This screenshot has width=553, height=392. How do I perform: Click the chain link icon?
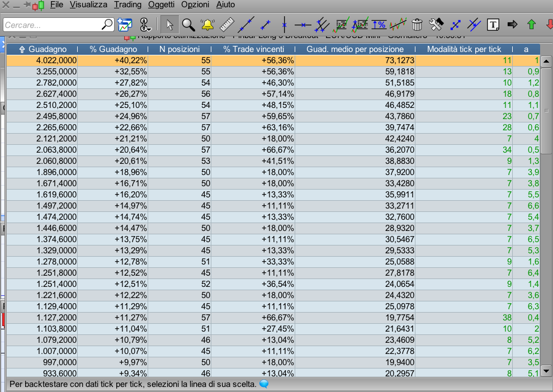pyautogui.click(x=145, y=25)
